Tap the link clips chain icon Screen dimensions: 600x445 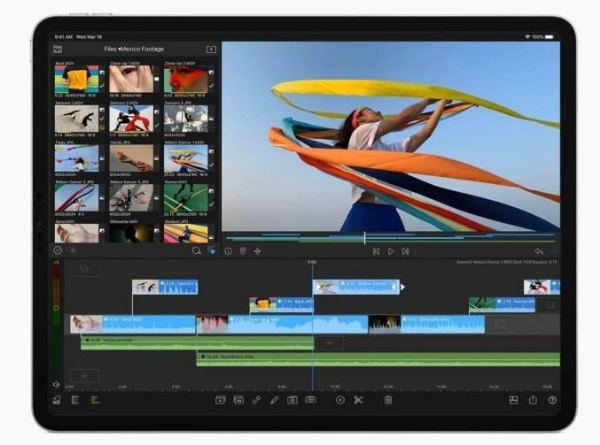(x=256, y=400)
